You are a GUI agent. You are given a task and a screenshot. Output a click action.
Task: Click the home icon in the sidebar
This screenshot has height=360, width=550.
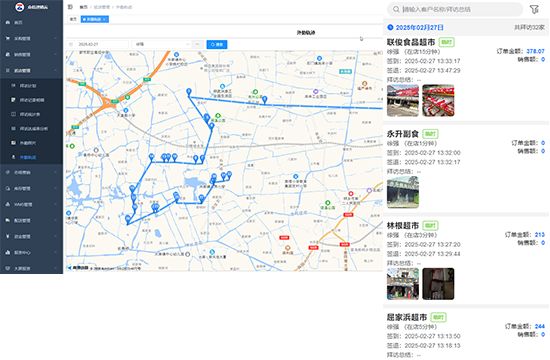coord(8,22)
